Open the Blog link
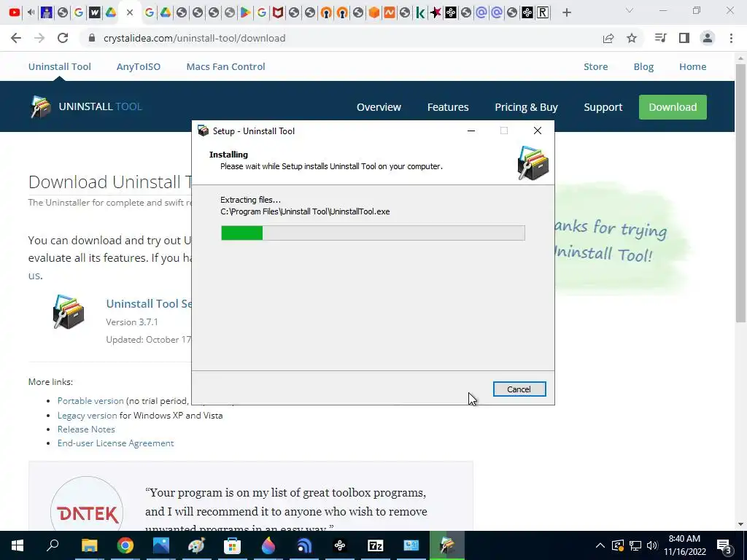 pyautogui.click(x=643, y=66)
